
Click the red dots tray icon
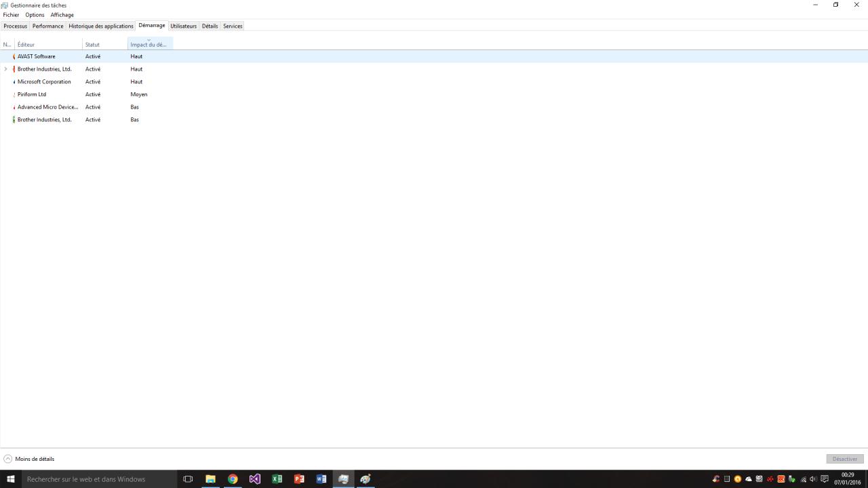click(x=770, y=479)
